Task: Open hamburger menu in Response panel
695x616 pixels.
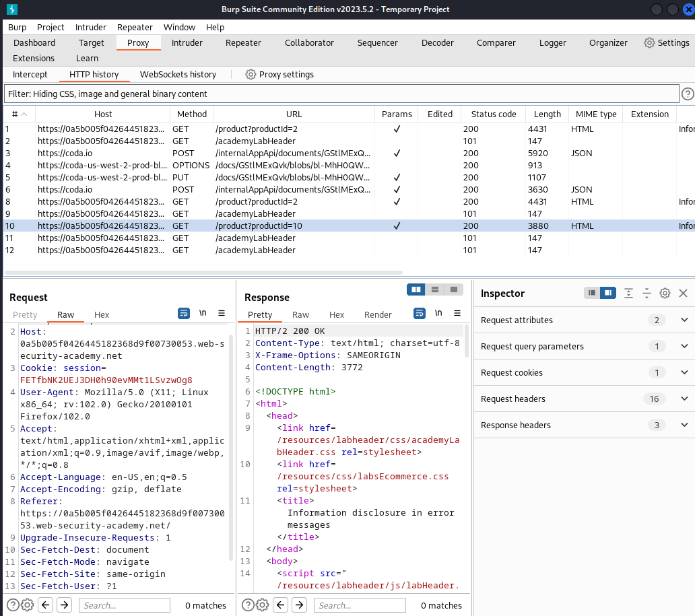Action: [x=457, y=313]
